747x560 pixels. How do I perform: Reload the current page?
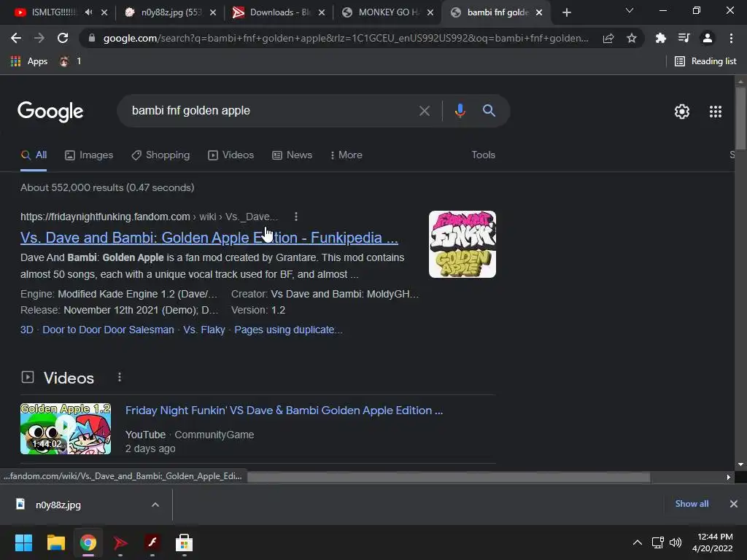[63, 38]
